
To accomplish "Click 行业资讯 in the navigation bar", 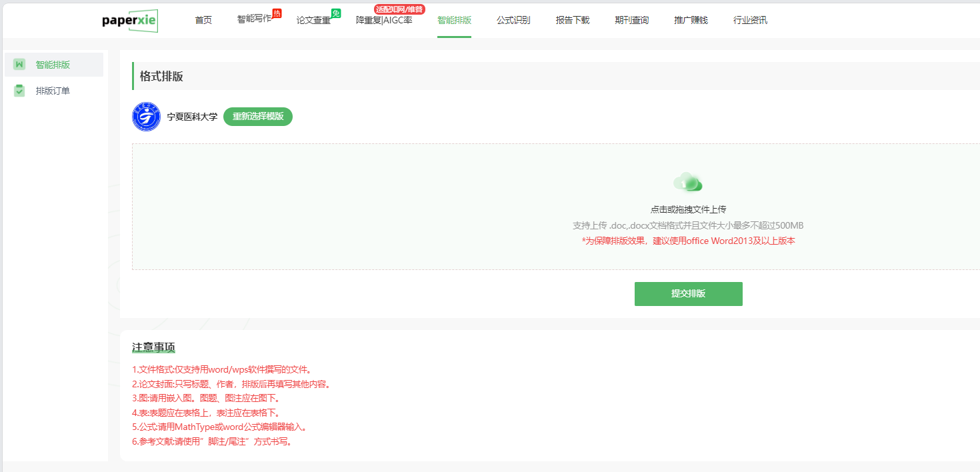I will [x=750, y=20].
